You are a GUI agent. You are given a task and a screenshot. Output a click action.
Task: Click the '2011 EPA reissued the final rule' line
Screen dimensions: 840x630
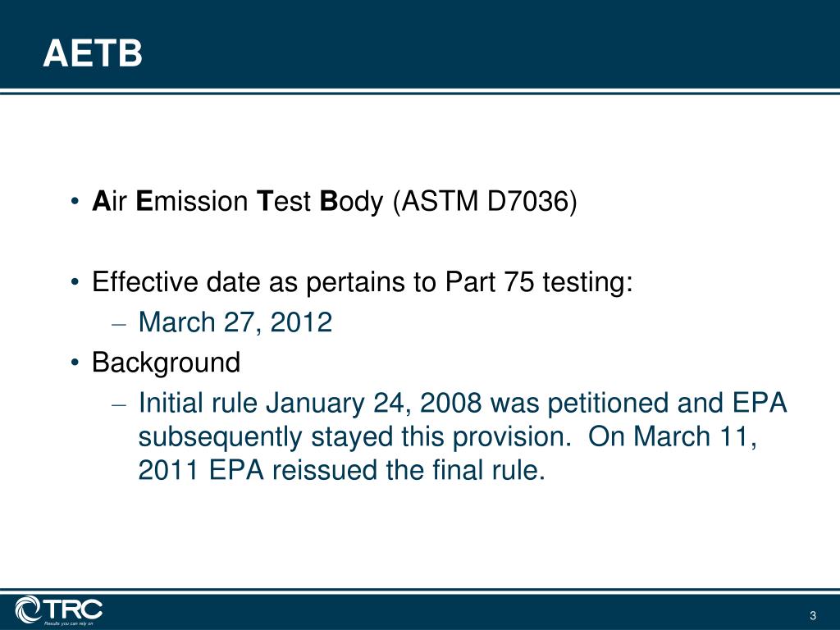click(342, 470)
